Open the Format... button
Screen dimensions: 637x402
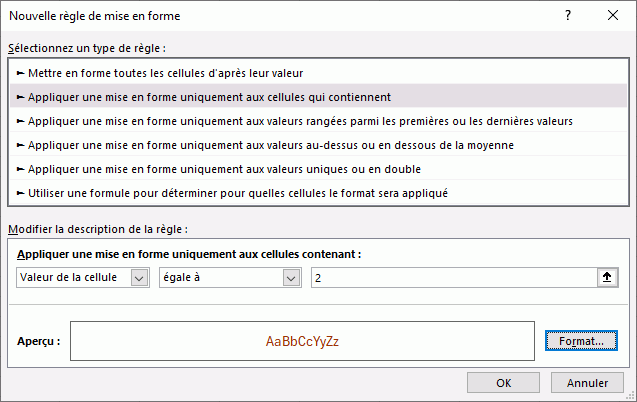(x=581, y=341)
